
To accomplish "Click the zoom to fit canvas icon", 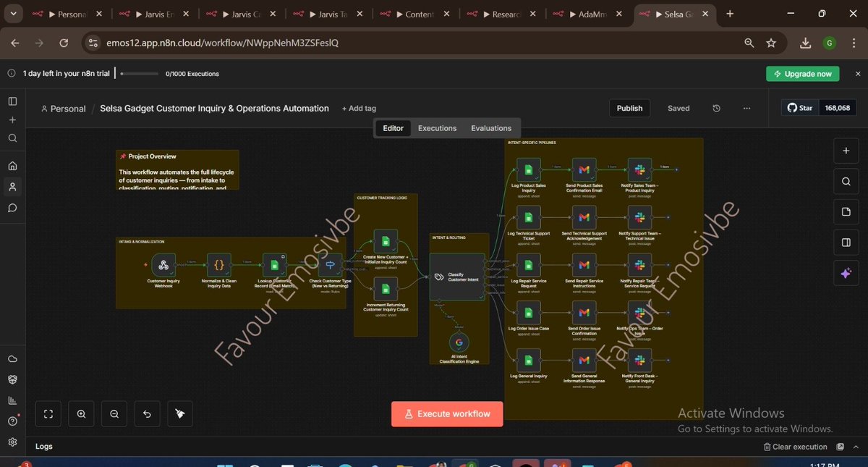I will tap(48, 414).
